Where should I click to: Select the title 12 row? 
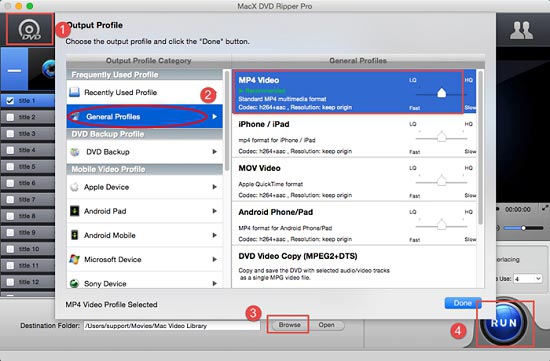(28, 282)
